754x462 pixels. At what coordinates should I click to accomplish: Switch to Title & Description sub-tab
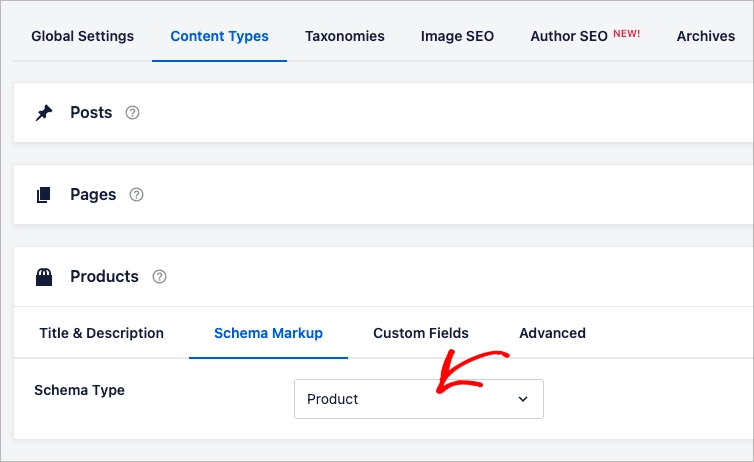click(x=101, y=333)
